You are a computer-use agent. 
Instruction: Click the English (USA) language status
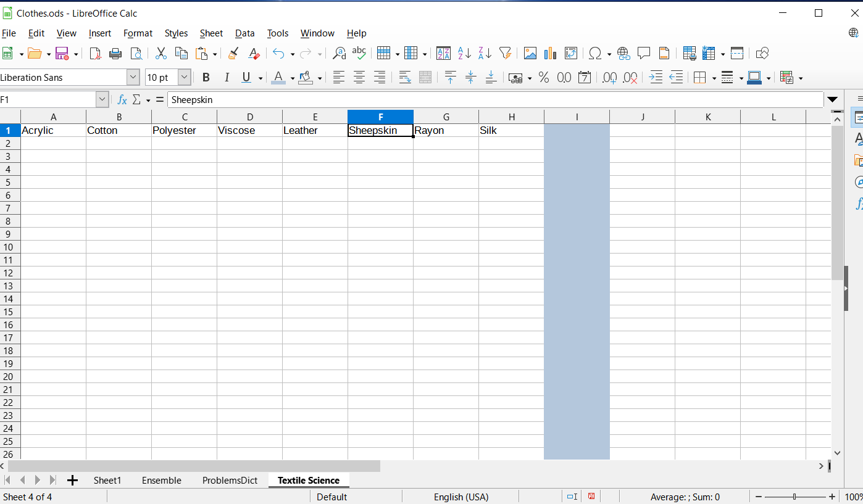(461, 497)
